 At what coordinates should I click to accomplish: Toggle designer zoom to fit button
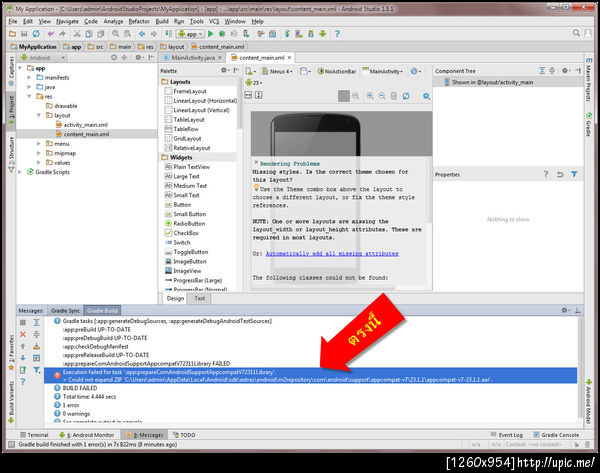point(344,96)
